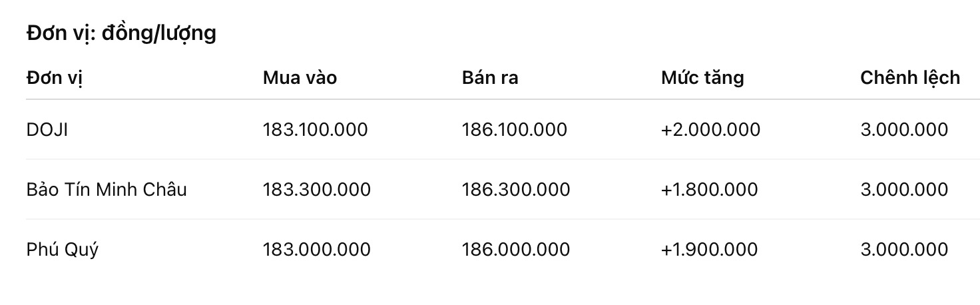
Task: Select the DOJI row name
Action: 47,129
